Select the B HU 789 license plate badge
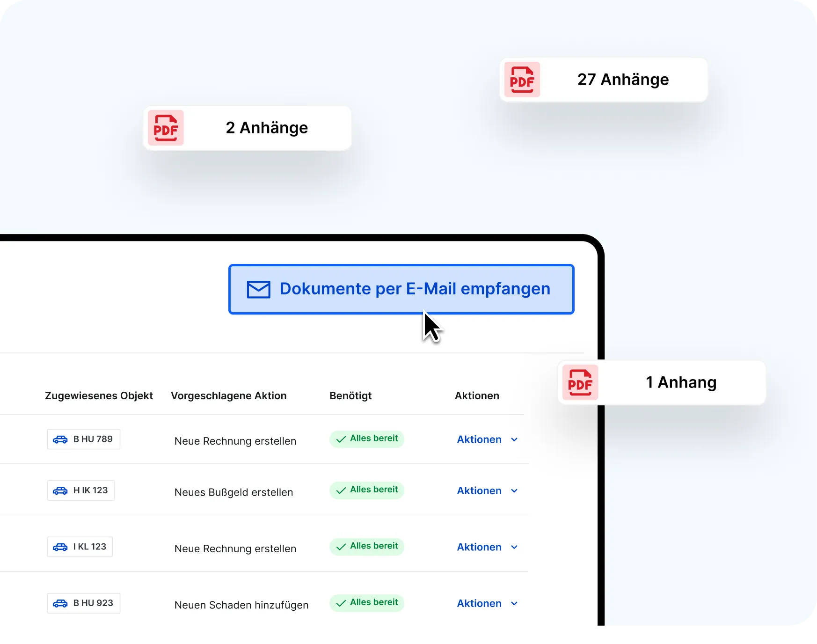The image size is (817, 644). coord(83,439)
